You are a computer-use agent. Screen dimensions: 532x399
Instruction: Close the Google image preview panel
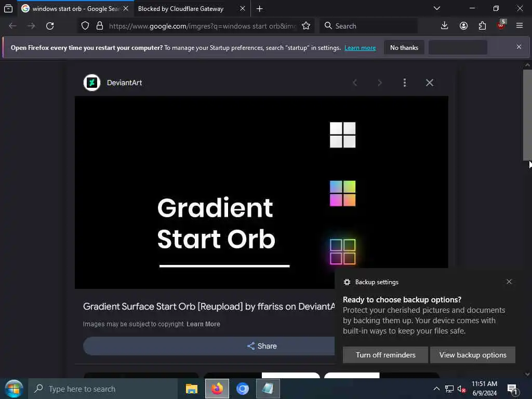(x=430, y=83)
